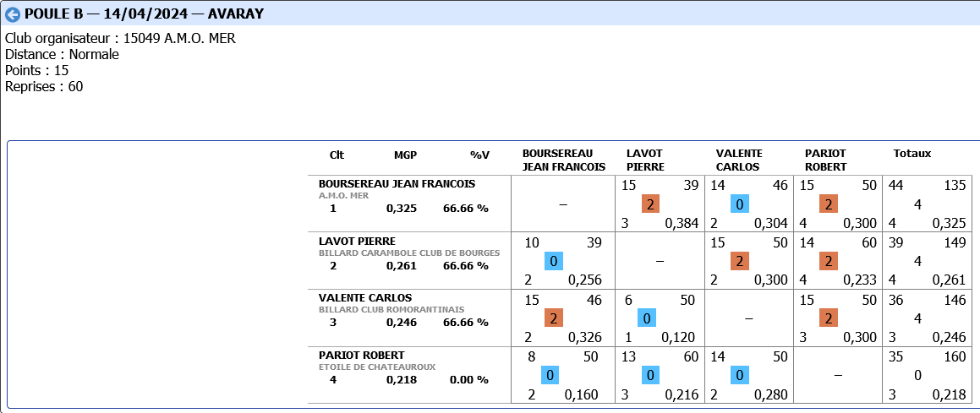Click total reprises 160 in Pariot's Totaux cell

(955, 357)
